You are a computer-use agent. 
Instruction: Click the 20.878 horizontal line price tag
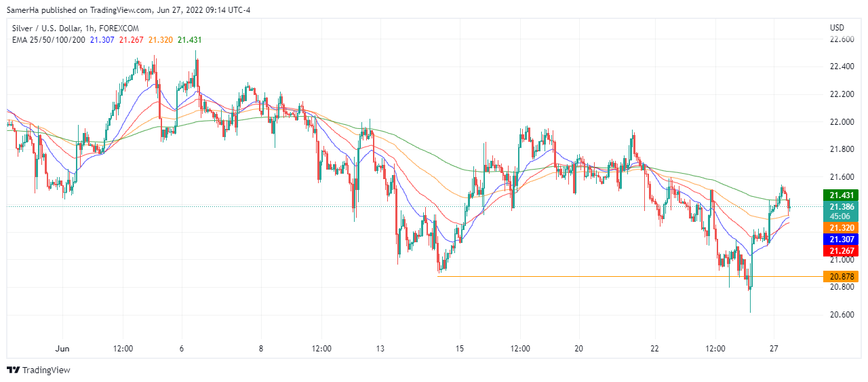(840, 276)
